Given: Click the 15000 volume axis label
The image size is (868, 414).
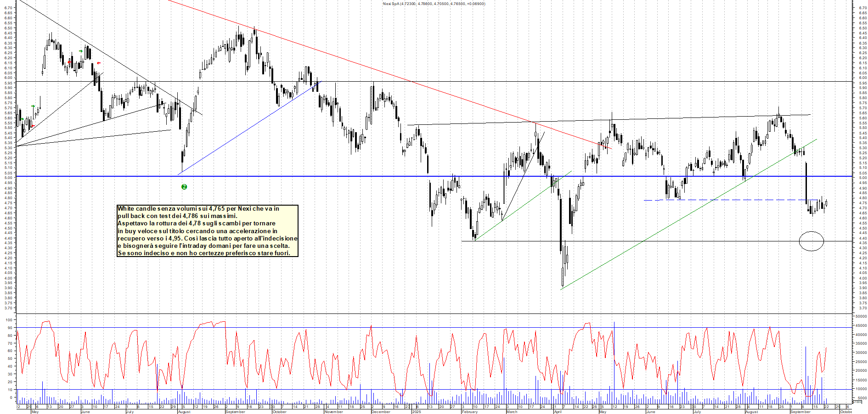Looking at the screenshot, I should coord(861,380).
